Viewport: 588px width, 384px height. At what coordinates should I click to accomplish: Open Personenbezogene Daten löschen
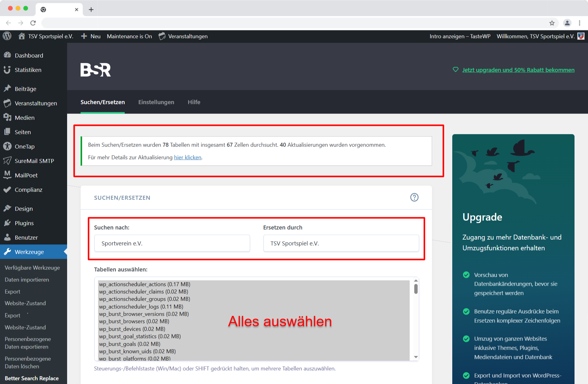[28, 363]
